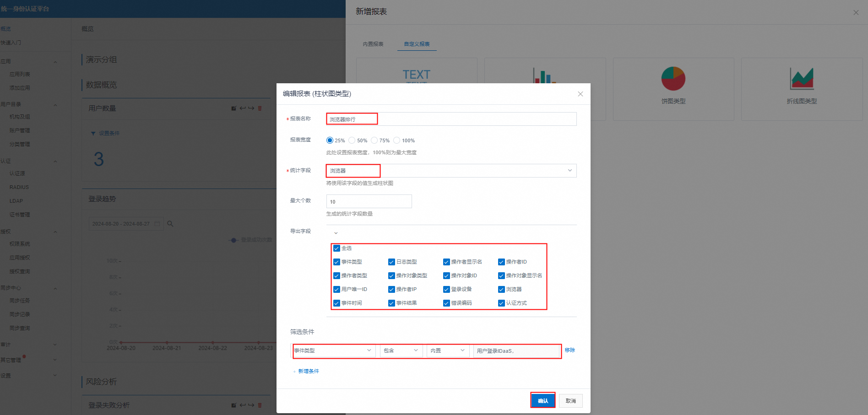868x415 pixels.
Task: Select 100% report width radio
Action: tap(396, 140)
